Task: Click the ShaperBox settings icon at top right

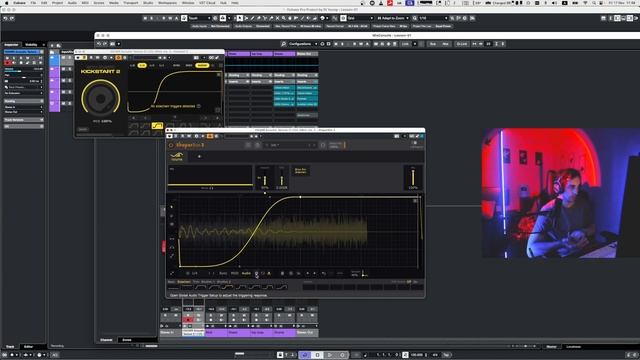Action: (415, 143)
